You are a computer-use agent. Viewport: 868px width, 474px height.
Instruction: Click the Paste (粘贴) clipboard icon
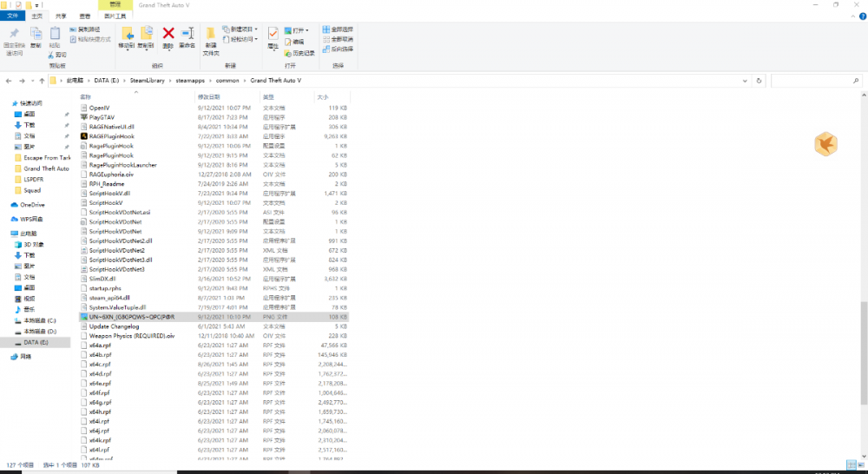(x=55, y=35)
